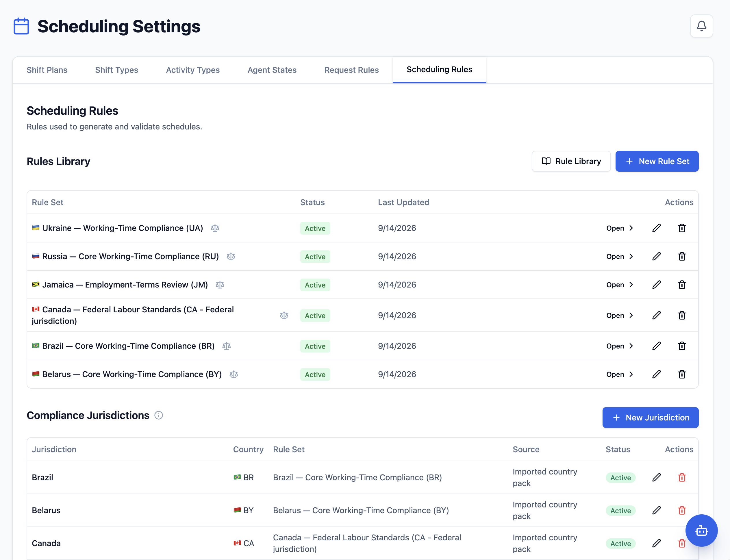Delete the Russia rule set

click(x=682, y=256)
